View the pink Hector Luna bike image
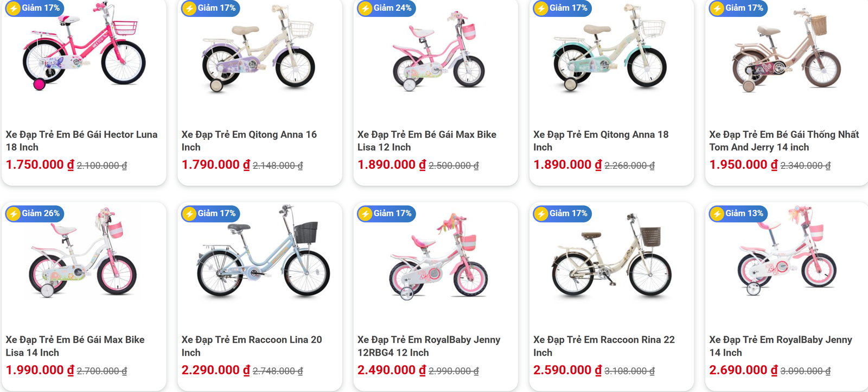Image resolution: width=868 pixels, height=392 pixels. (84, 47)
